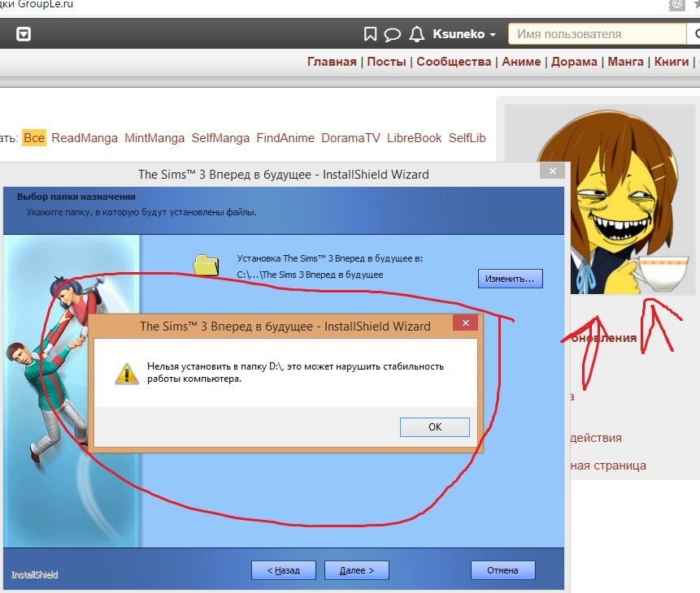
Task: Open the bookmarks icon in site header
Action: (x=370, y=34)
